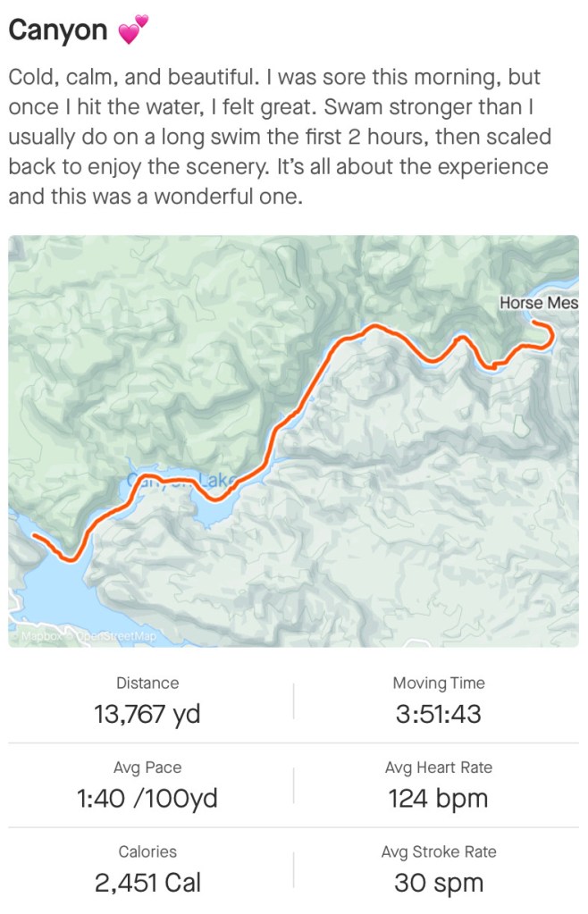
Task: Select the 13,767 yd distance value
Action: click(x=147, y=715)
